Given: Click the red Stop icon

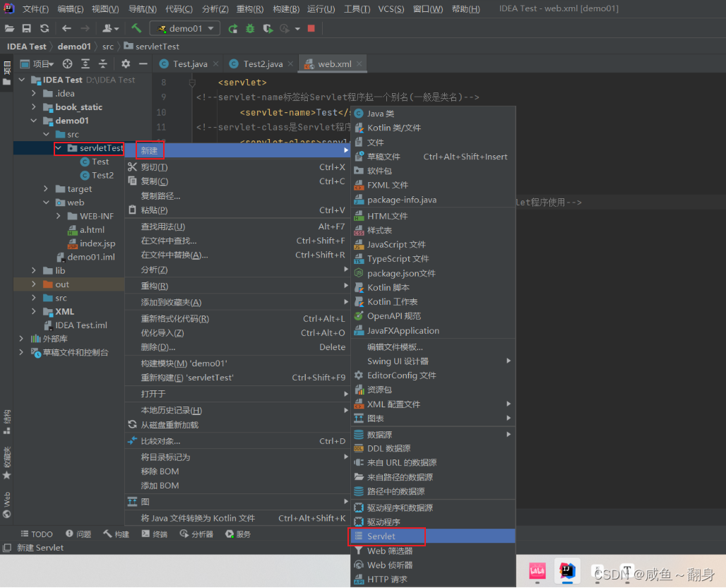Looking at the screenshot, I should [311, 29].
